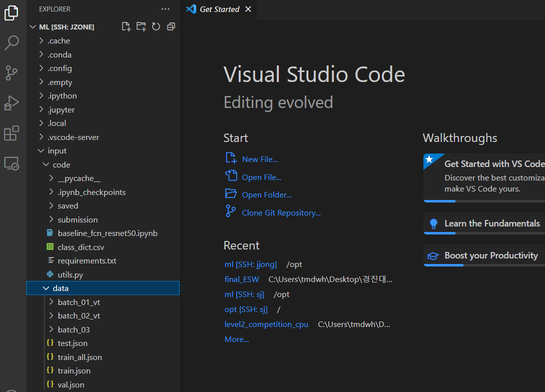
Task: Open recent ml [SSH: sj] workspace
Action: [x=244, y=294]
